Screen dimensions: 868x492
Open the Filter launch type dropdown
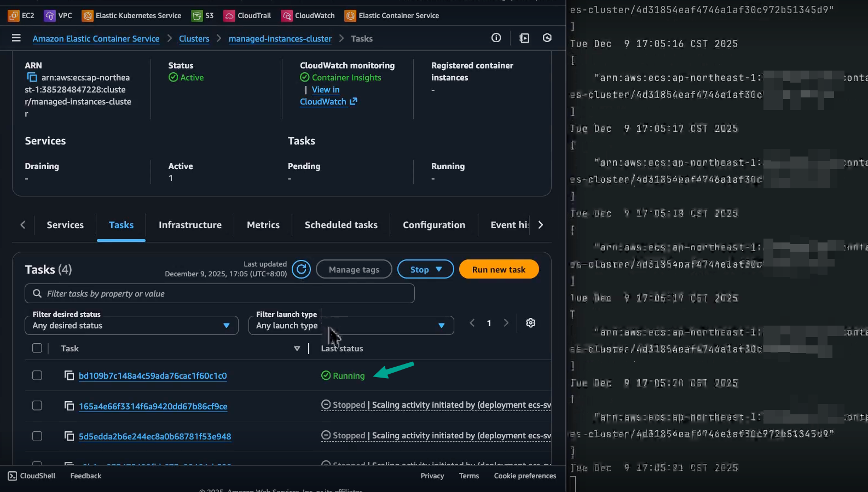[351, 326]
